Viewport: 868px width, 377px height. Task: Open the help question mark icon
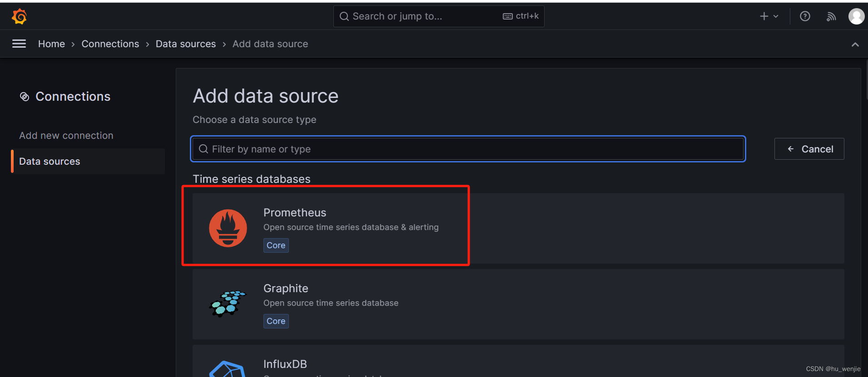point(805,16)
